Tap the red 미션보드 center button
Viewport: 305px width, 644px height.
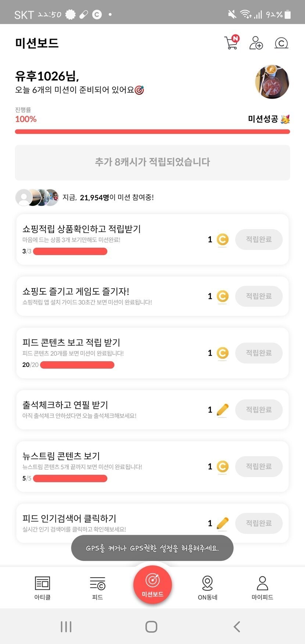[x=152, y=584]
